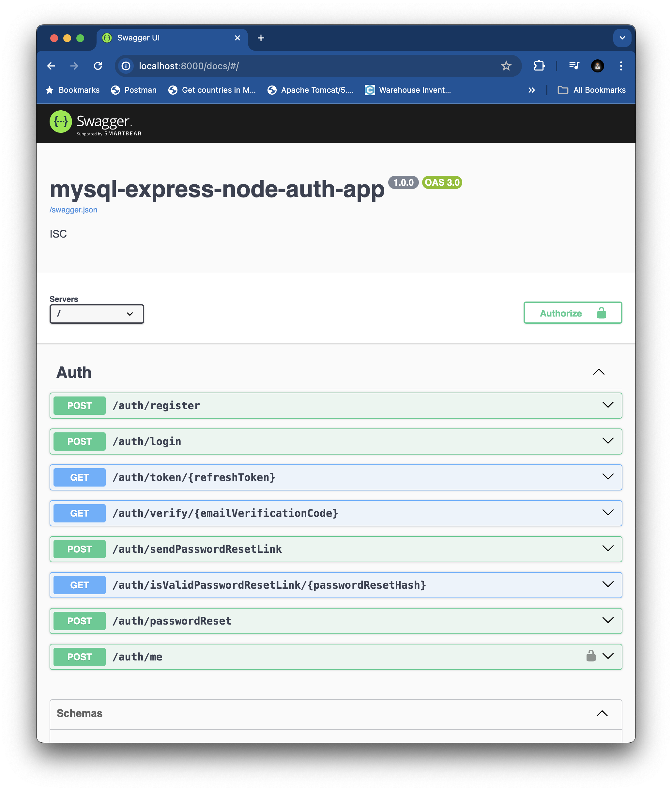The width and height of the screenshot is (672, 791).
Task: Collapse the Schemas section chevron
Action: point(602,714)
